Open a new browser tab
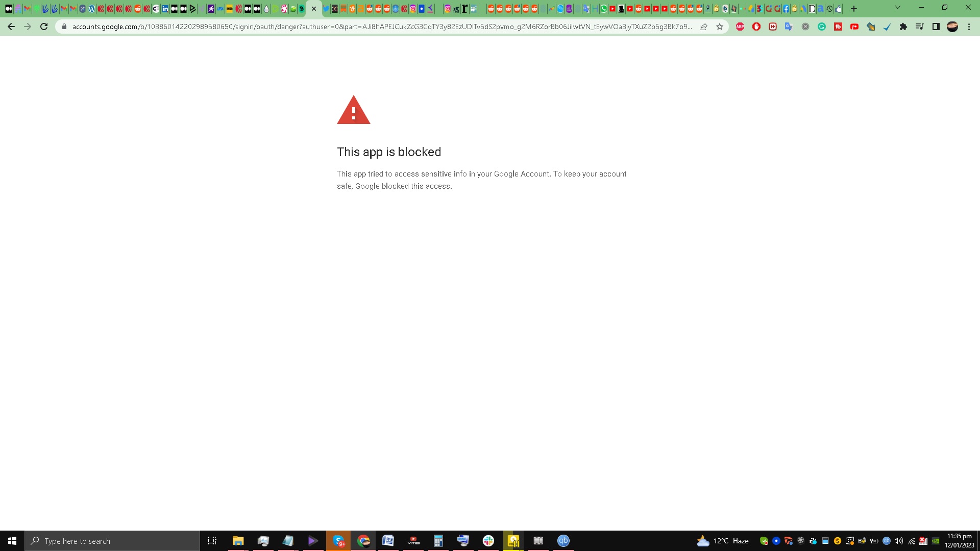The height and width of the screenshot is (551, 980). pyautogui.click(x=854, y=9)
